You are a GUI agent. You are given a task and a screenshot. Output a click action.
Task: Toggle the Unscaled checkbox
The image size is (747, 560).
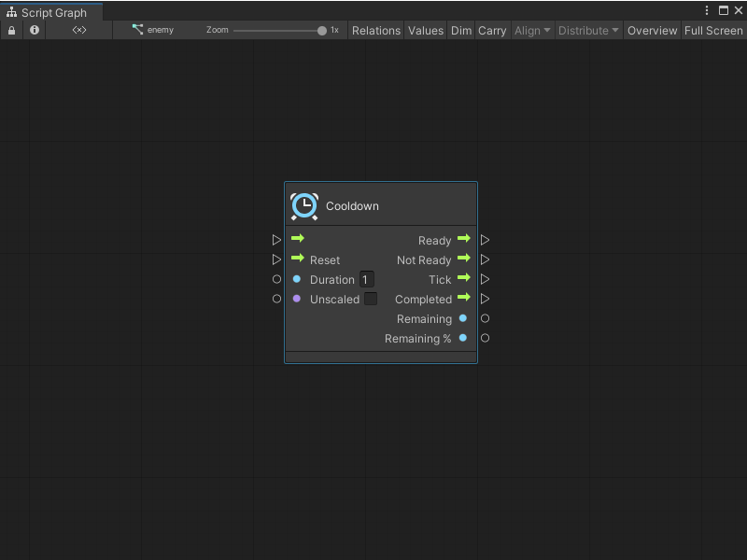click(x=371, y=299)
